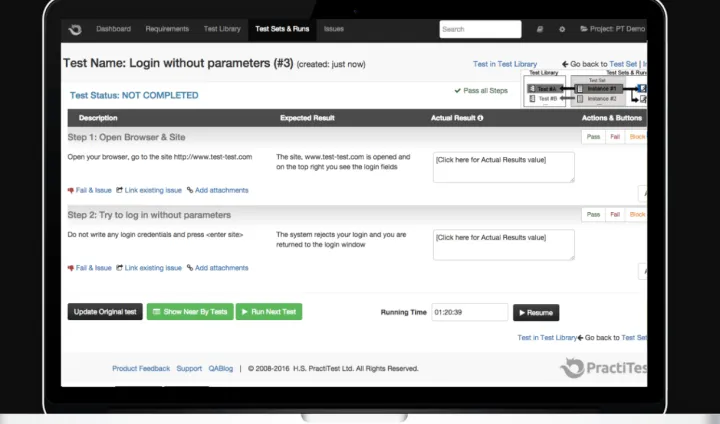720x424 pixels.
Task: Go to Requirements in navbar
Action: 166,29
